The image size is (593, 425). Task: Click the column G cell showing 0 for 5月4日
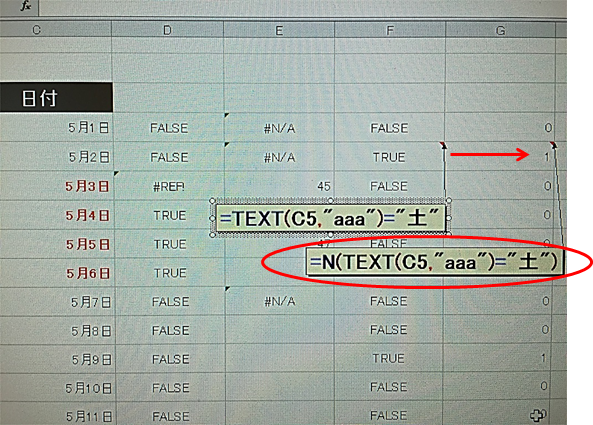pos(498,215)
